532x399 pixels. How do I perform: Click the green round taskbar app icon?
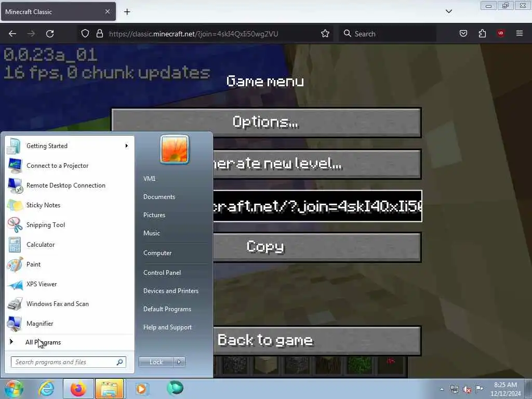coord(175,388)
